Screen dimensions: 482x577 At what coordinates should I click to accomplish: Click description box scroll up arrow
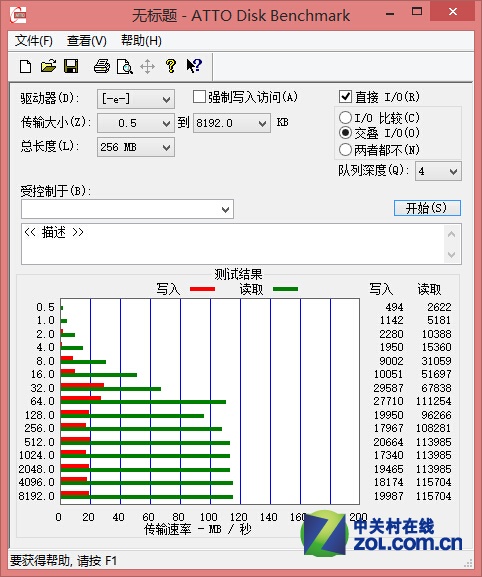(452, 234)
